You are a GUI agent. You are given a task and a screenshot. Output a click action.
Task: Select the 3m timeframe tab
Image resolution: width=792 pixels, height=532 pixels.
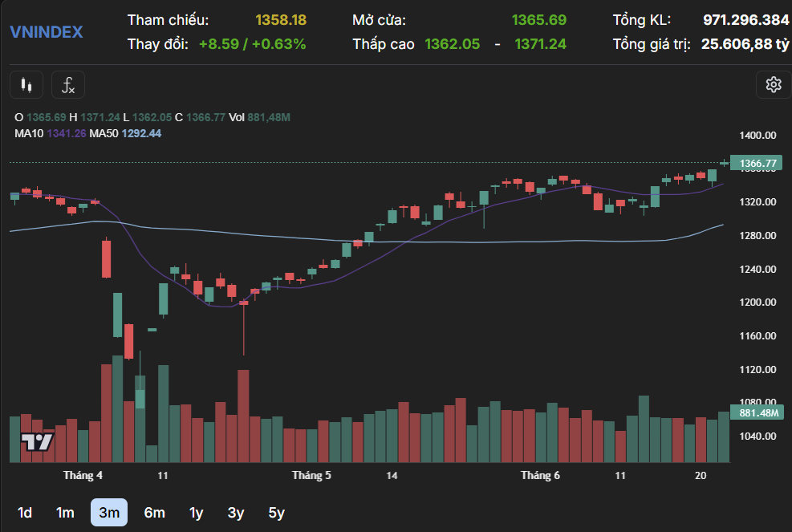[x=109, y=513]
